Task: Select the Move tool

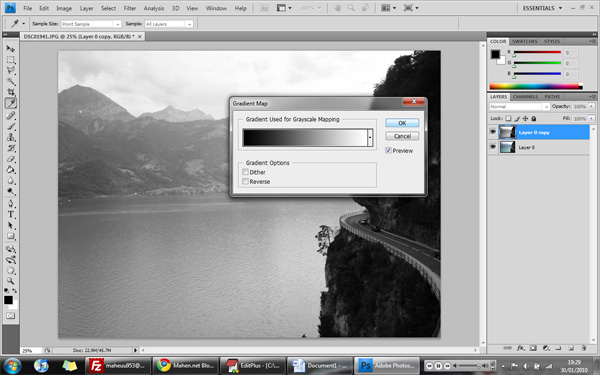Action: pos(10,49)
